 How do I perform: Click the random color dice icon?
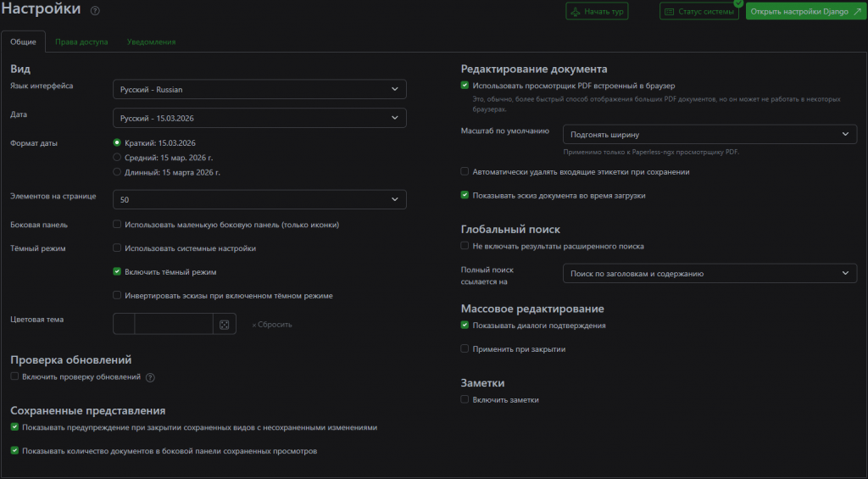click(224, 325)
